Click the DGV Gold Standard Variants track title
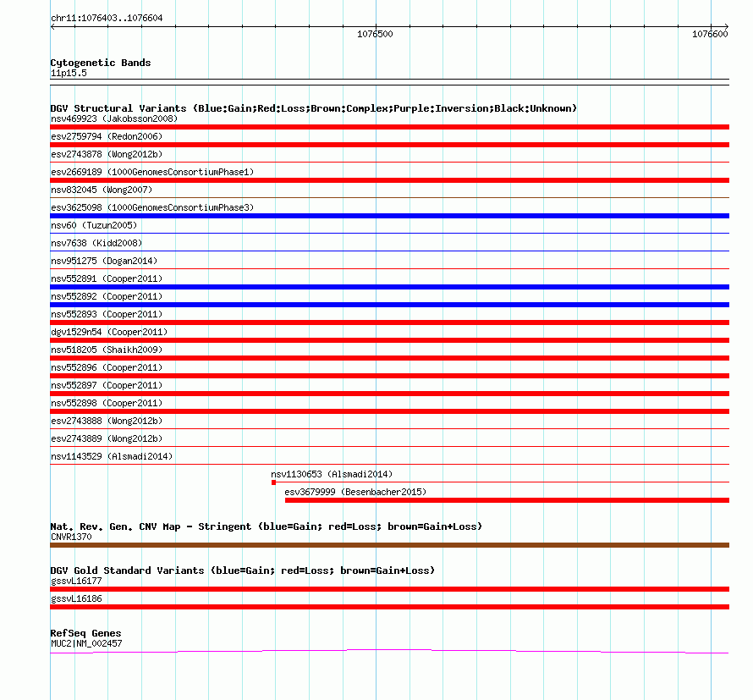This screenshot has width=753, height=700. [x=243, y=570]
